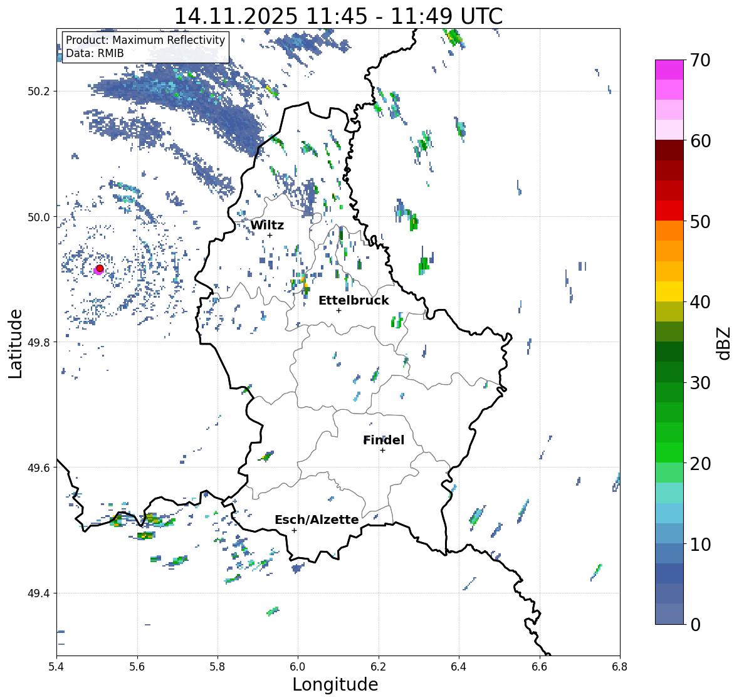Click longitude tick 5.8
739x700 pixels.
coord(218,667)
